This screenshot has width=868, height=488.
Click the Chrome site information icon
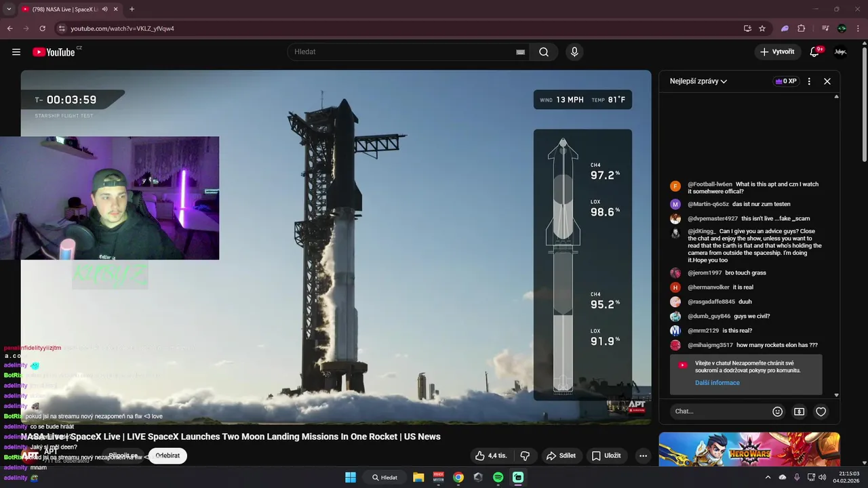click(x=61, y=28)
